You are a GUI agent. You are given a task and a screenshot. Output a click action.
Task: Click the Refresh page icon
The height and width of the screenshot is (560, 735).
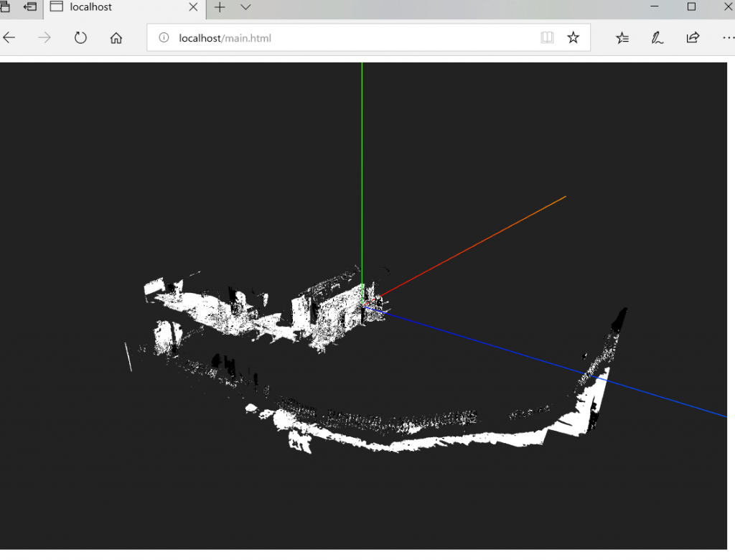coord(80,38)
